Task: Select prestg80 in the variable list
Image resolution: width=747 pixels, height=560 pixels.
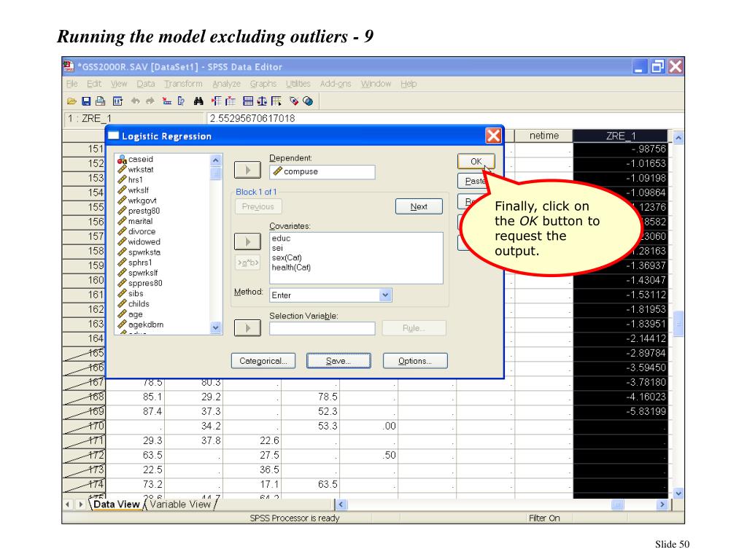Action: [x=144, y=211]
